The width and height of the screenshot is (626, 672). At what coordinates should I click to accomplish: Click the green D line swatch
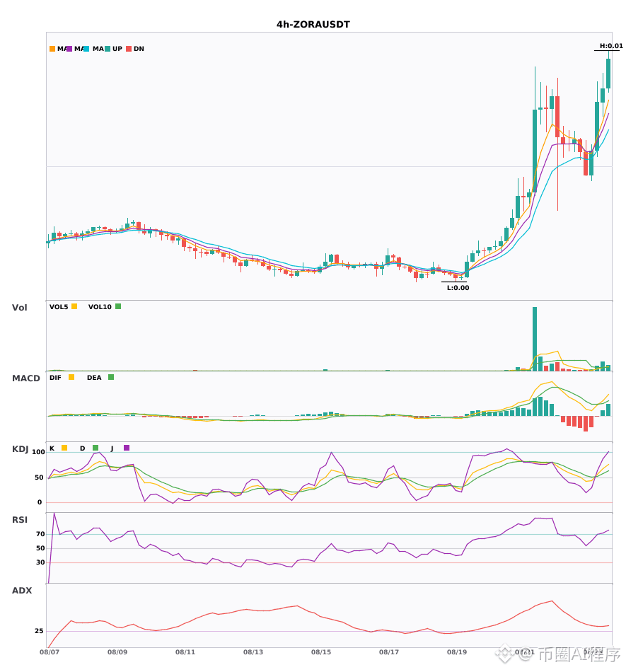point(95,448)
